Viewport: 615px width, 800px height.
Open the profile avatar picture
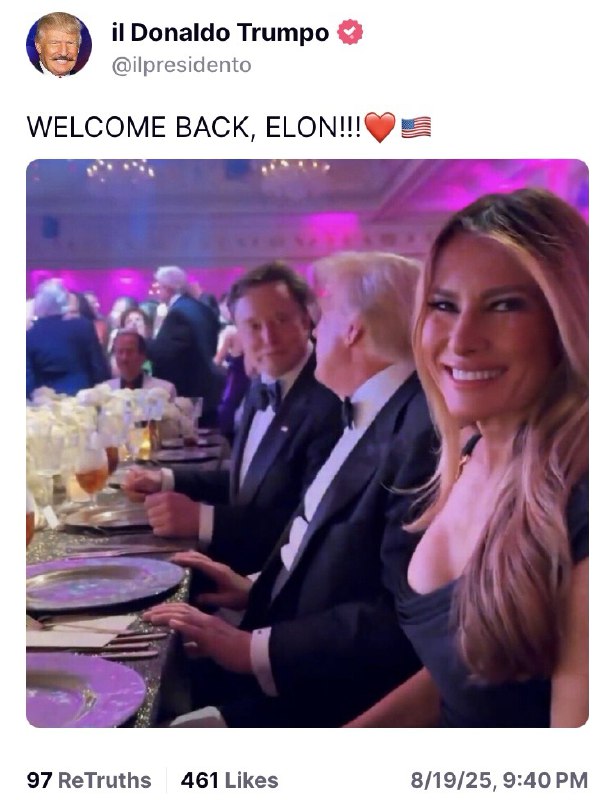coord(59,44)
